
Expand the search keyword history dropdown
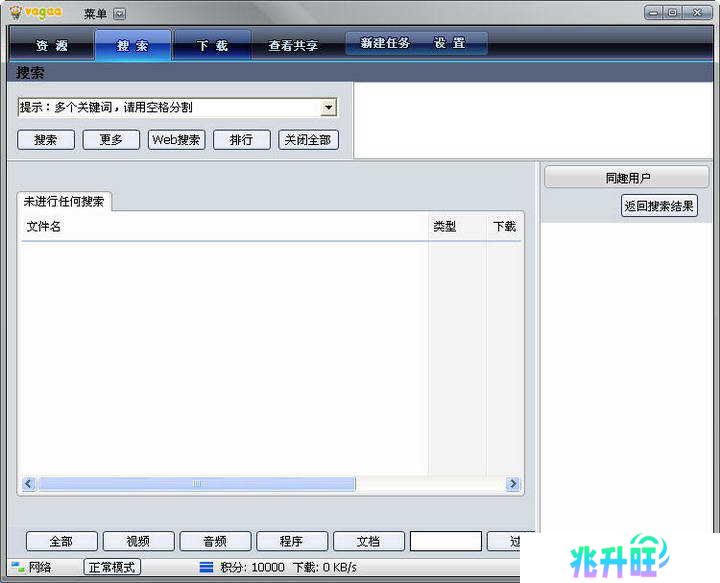[328, 107]
